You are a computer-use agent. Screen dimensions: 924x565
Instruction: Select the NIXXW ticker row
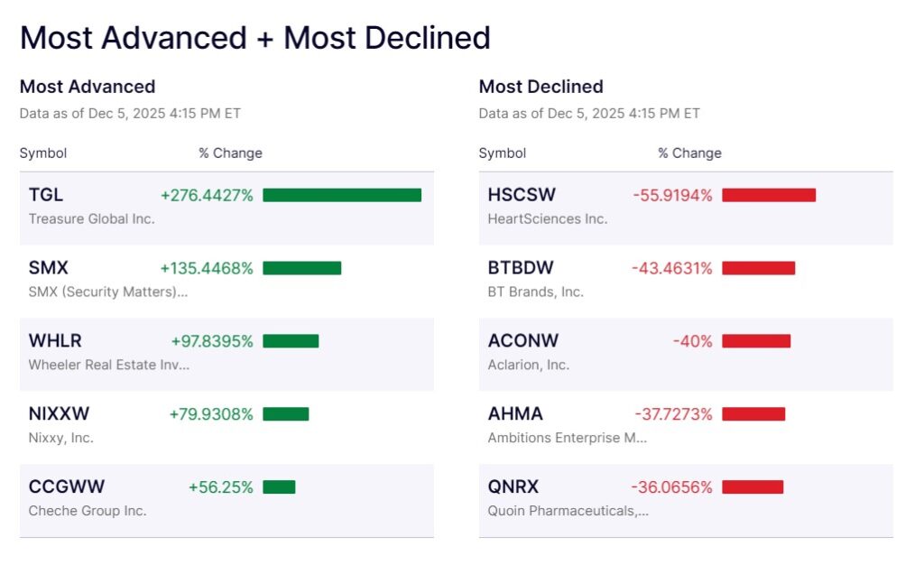coord(60,414)
